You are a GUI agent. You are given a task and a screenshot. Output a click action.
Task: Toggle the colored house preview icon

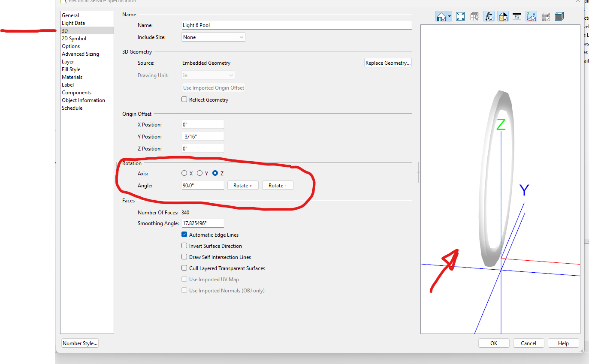[503, 17]
